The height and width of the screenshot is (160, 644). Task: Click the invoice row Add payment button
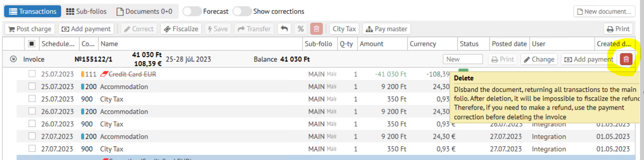[589, 59]
